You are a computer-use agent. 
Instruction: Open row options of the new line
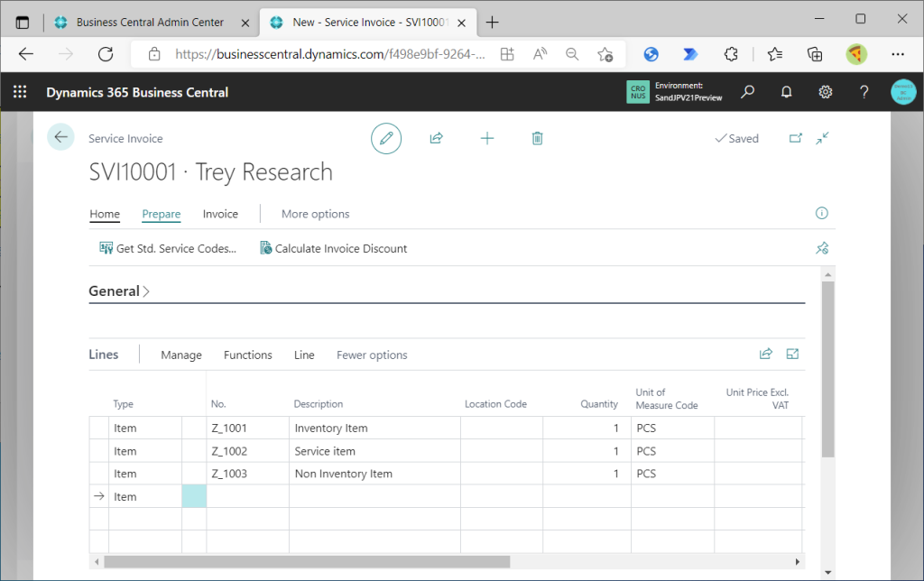coord(194,497)
